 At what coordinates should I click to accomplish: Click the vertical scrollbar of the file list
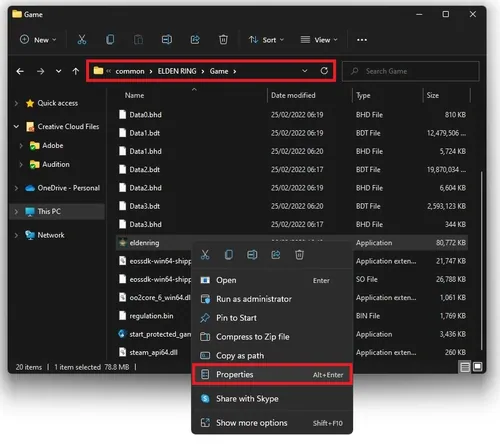tap(481, 260)
